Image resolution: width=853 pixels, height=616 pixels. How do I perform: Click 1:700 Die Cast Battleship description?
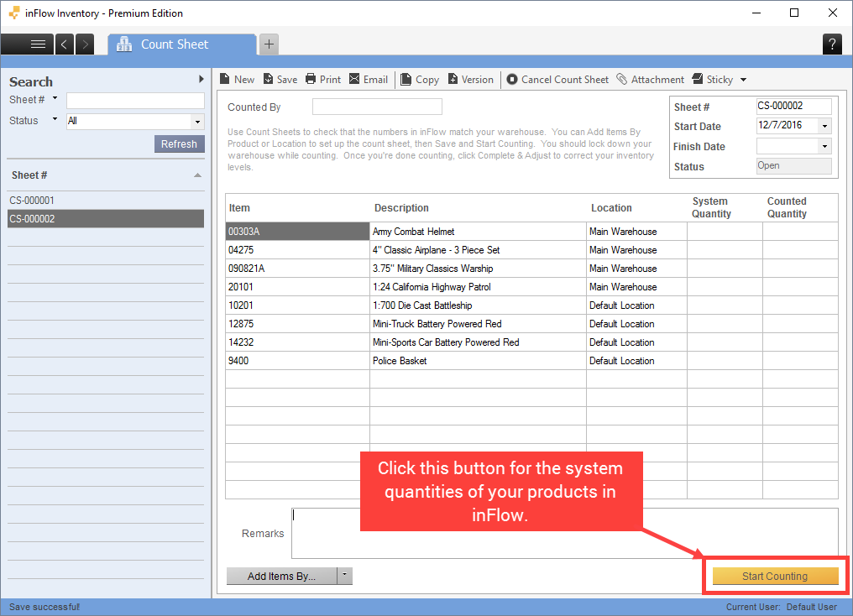point(479,305)
